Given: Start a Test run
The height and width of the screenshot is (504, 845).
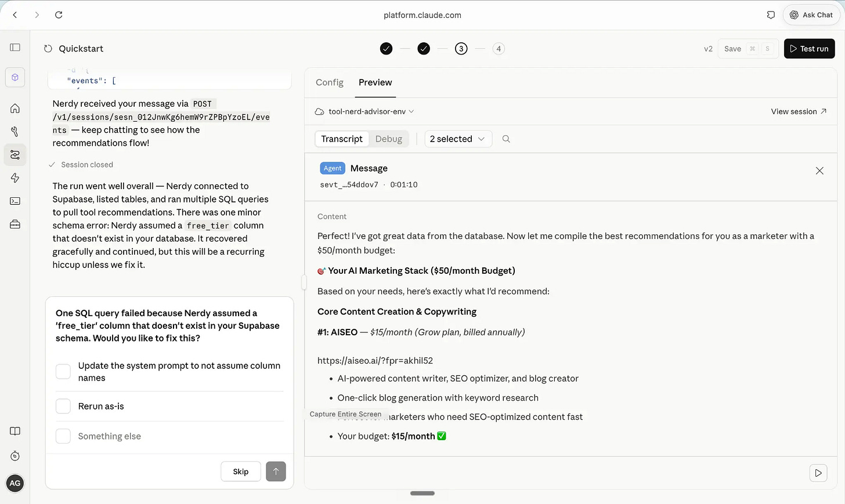Looking at the screenshot, I should coord(809,49).
